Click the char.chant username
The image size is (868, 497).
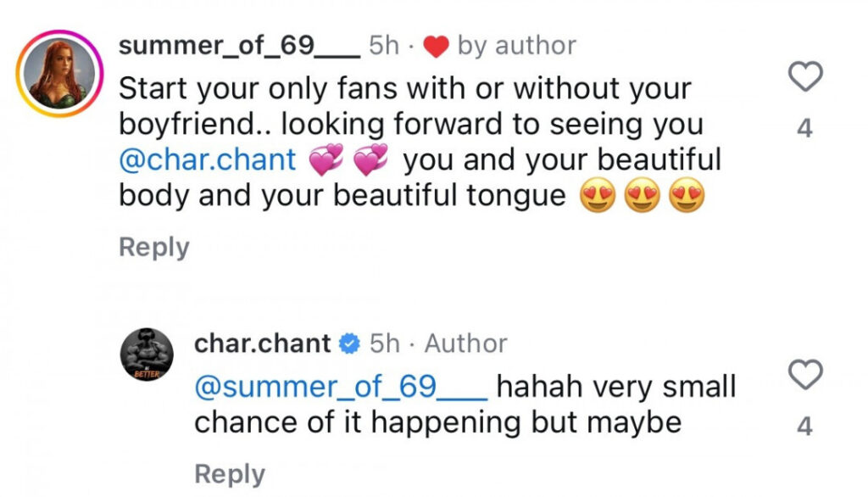click(x=264, y=343)
